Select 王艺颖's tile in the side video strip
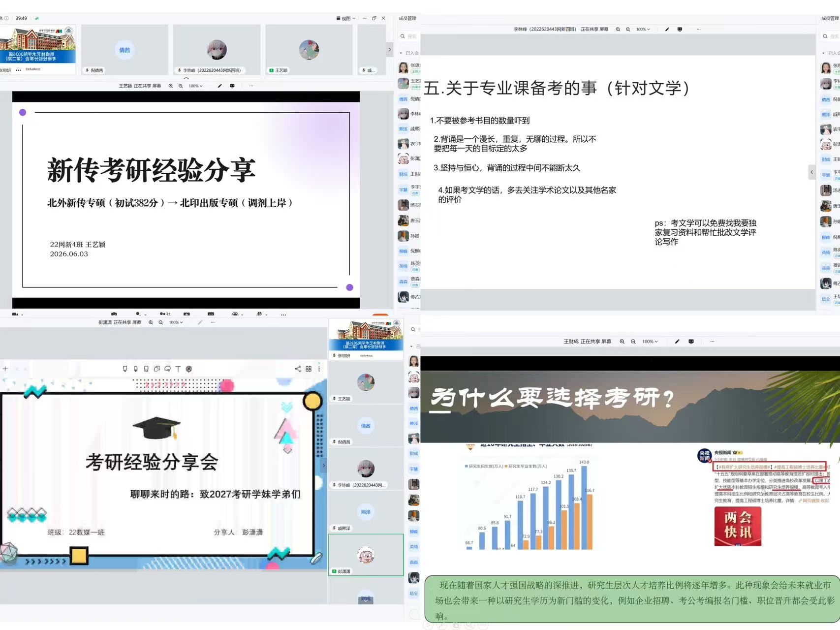 pos(366,382)
